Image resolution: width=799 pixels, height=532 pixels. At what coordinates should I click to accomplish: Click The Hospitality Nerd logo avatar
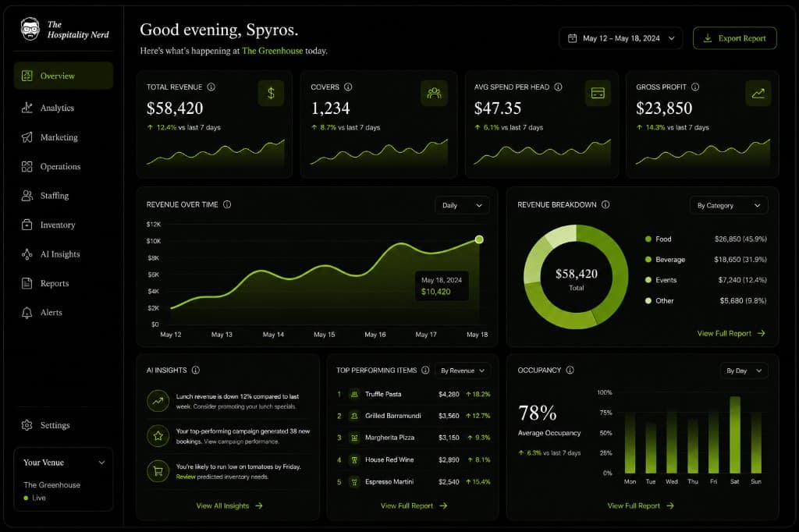point(30,29)
